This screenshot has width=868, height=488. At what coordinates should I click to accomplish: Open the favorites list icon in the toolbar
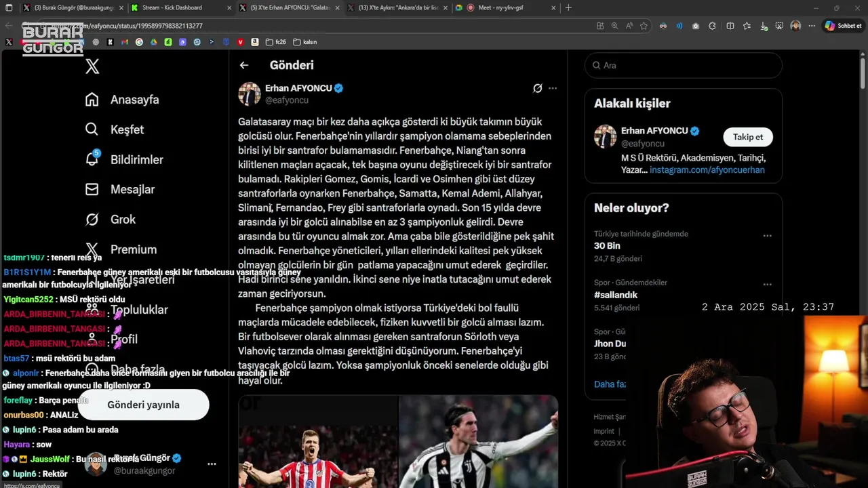(x=747, y=26)
